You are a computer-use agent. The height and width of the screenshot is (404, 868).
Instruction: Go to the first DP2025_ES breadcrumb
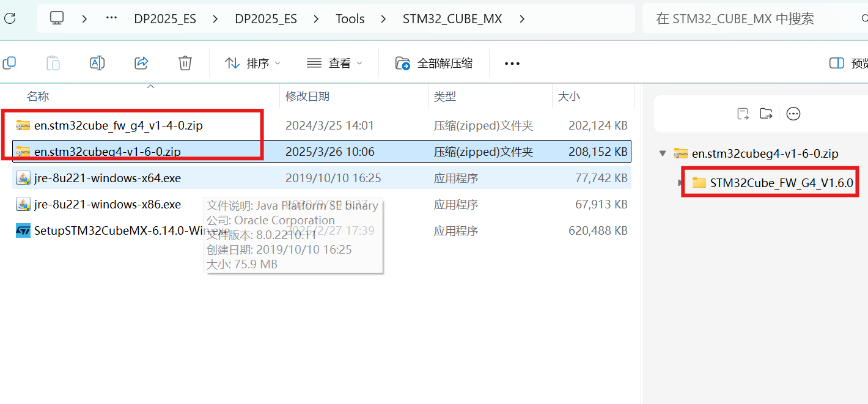[165, 19]
